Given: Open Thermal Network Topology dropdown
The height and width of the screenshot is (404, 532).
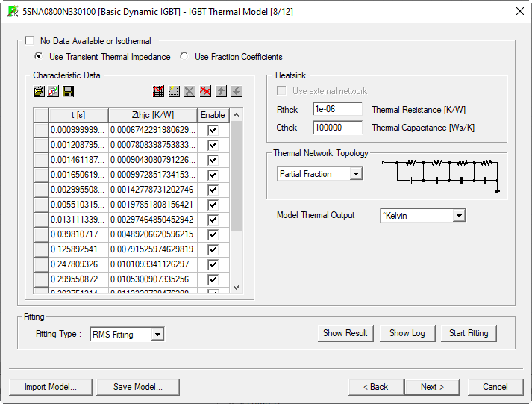Looking at the screenshot, I should 356,174.
